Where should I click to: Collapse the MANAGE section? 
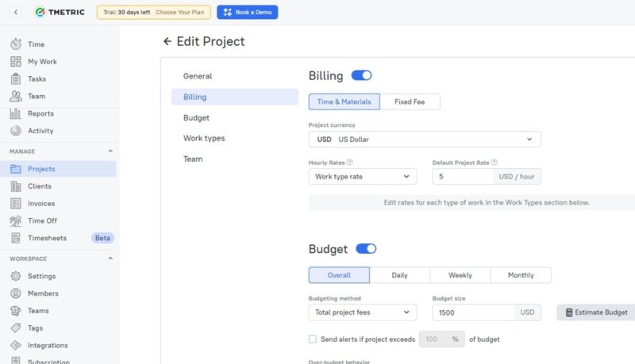pyautogui.click(x=110, y=151)
